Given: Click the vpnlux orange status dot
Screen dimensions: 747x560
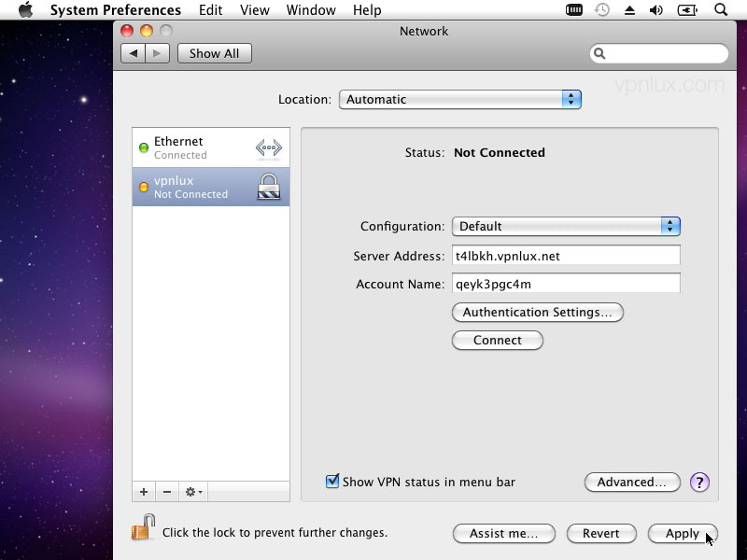Looking at the screenshot, I should [144, 187].
